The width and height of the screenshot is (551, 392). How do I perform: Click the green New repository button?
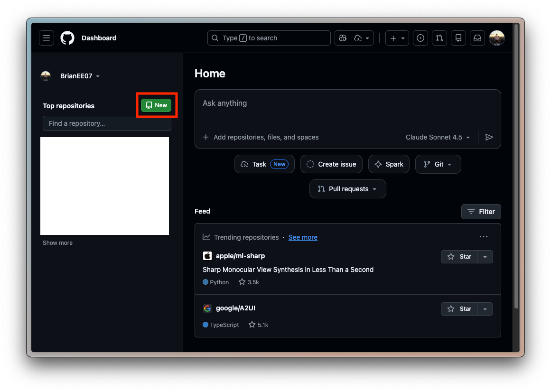click(156, 105)
